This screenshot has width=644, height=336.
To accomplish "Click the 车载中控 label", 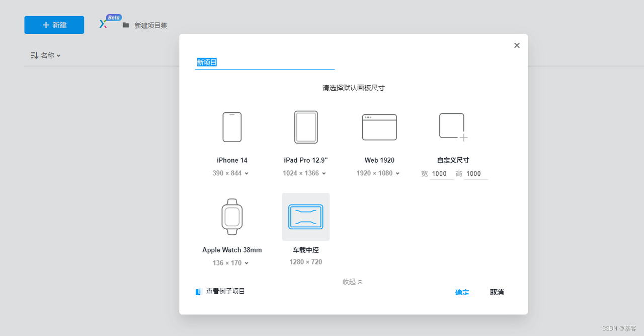I will (x=306, y=250).
